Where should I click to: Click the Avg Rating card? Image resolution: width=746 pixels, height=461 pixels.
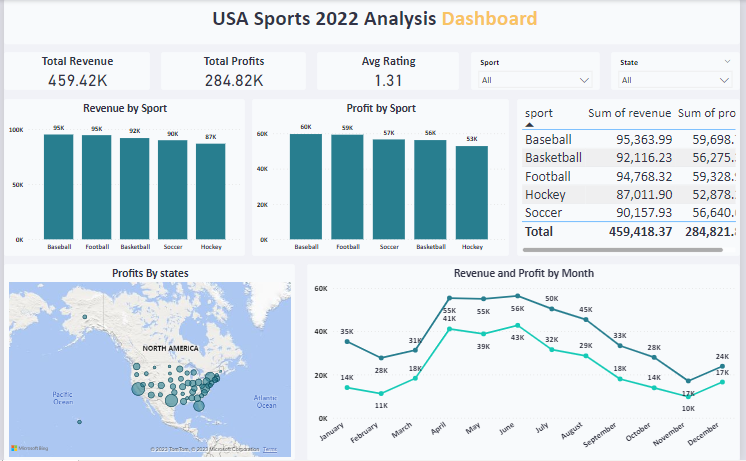pyautogui.click(x=388, y=72)
